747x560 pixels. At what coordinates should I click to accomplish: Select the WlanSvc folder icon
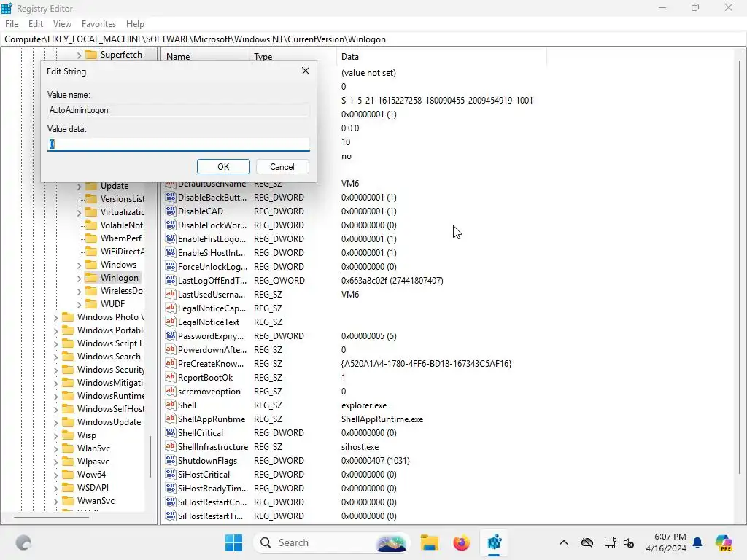(x=68, y=448)
